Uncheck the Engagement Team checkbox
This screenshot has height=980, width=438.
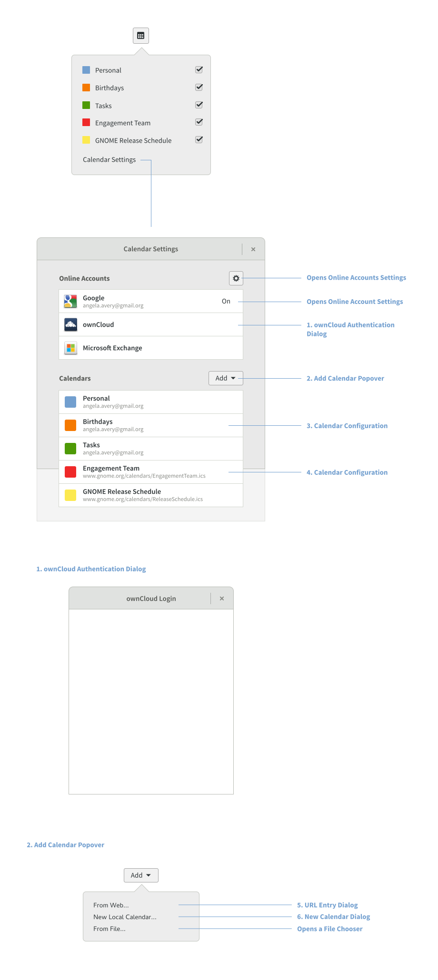pos(199,122)
